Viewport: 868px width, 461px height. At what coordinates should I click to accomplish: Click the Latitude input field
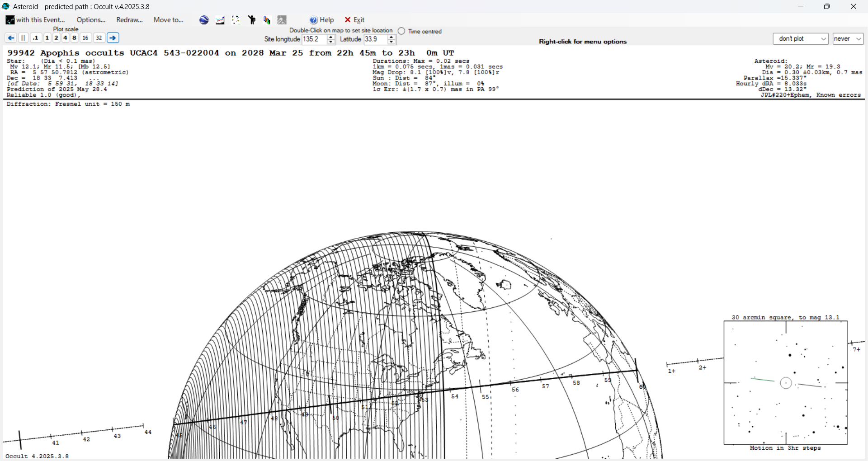pyautogui.click(x=376, y=39)
